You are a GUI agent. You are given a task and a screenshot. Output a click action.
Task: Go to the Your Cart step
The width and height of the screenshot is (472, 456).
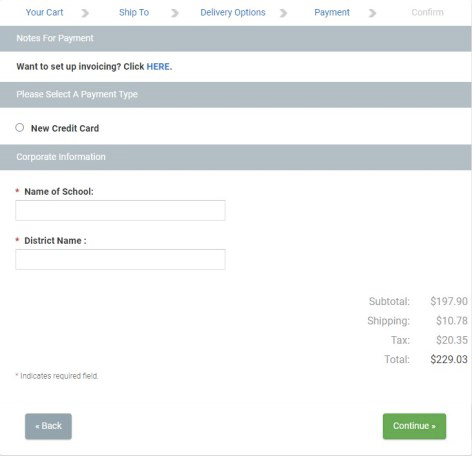coord(44,12)
